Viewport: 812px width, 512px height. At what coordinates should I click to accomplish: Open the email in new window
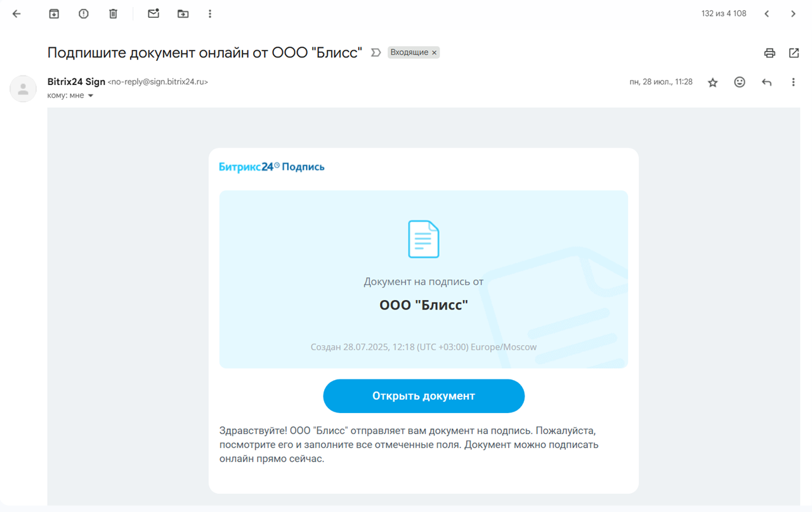794,53
